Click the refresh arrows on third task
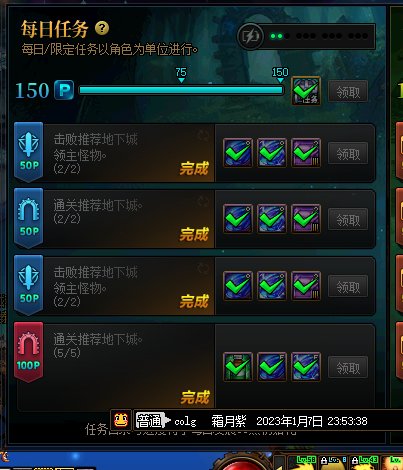403x470 pixels. click(203, 268)
